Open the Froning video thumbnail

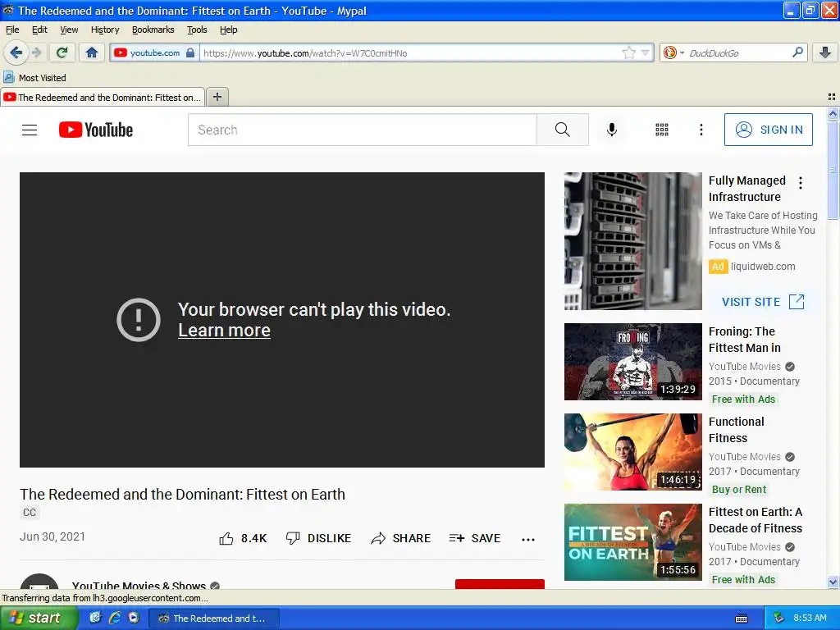pyautogui.click(x=632, y=362)
